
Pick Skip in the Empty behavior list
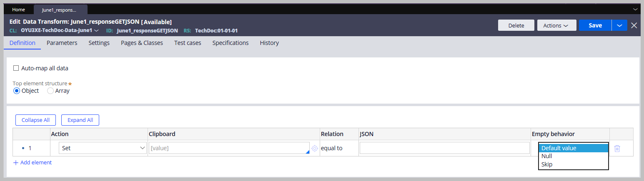[x=547, y=164]
